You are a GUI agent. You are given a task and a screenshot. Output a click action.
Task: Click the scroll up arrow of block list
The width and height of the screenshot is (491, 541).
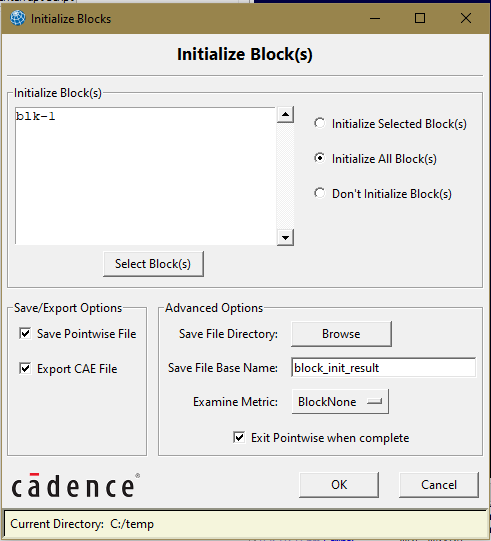(285, 114)
